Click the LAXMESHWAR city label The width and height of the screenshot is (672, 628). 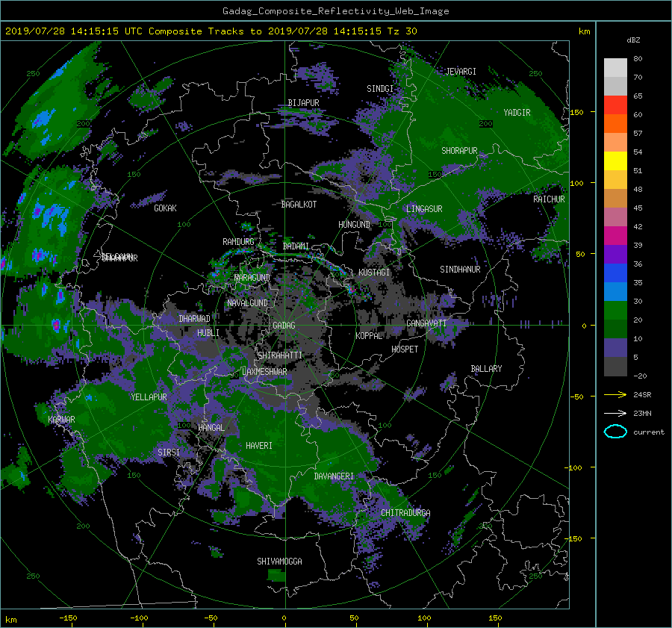(264, 372)
